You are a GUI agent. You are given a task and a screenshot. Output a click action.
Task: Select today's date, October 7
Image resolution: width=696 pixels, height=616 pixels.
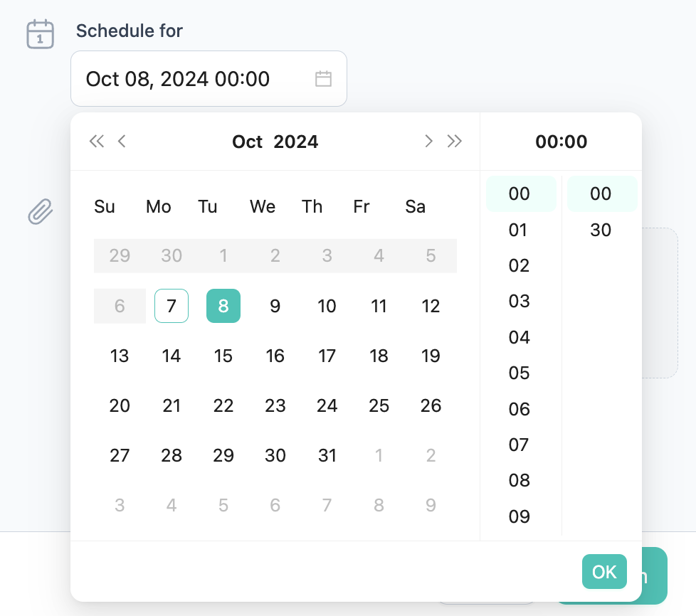tap(172, 306)
